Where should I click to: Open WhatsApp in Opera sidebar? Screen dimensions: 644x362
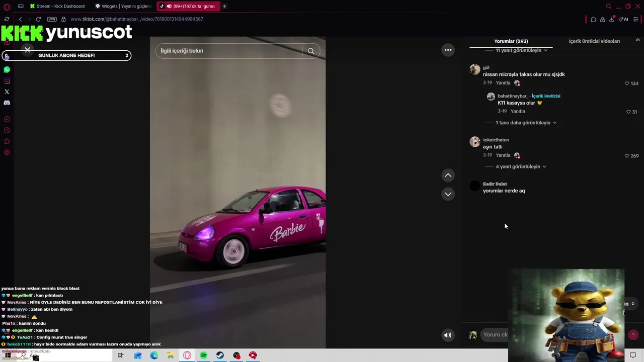coord(7,69)
